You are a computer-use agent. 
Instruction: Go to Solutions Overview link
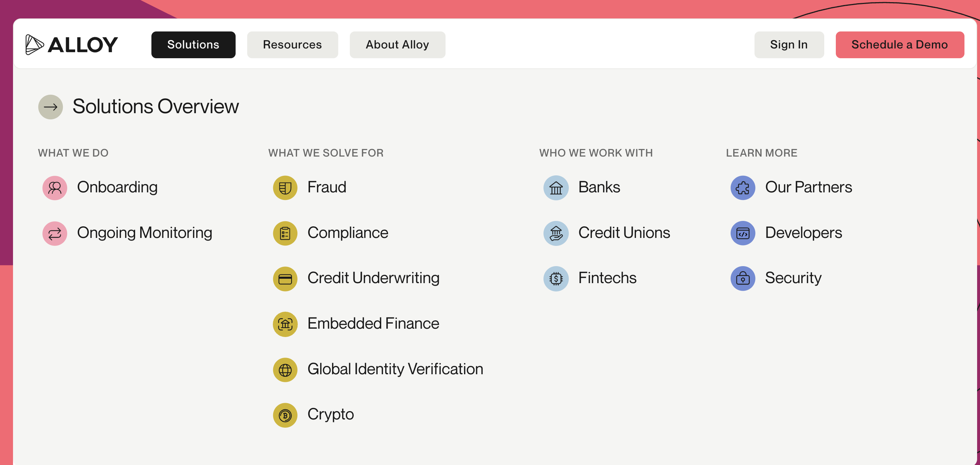155,107
